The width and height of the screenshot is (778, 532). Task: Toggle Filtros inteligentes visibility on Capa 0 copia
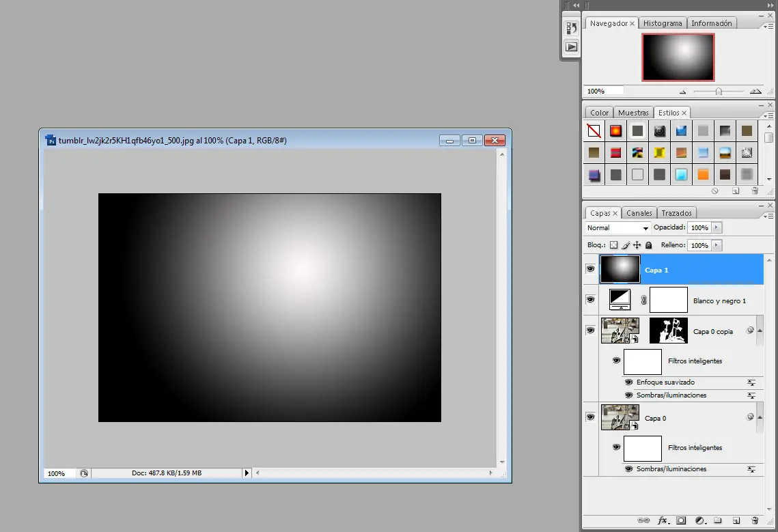coord(616,361)
